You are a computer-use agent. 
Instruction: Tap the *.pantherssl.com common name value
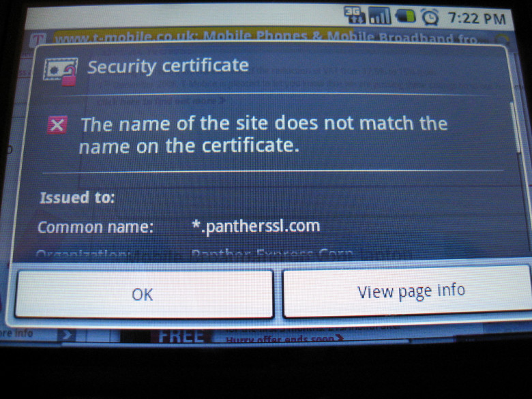click(256, 226)
